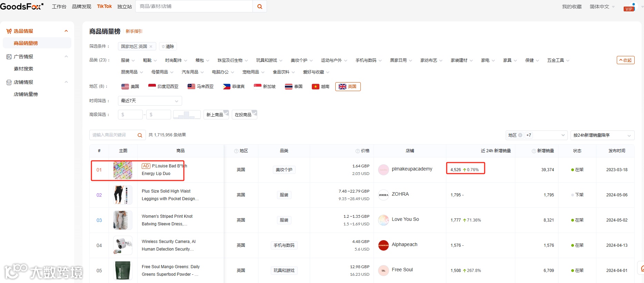
Task: Focus the 请输入商品关键词 keyword input
Action: coord(113,135)
